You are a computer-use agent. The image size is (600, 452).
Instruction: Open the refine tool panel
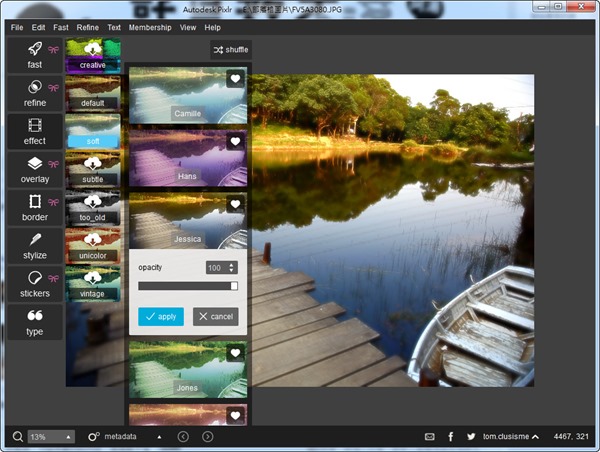[34, 93]
